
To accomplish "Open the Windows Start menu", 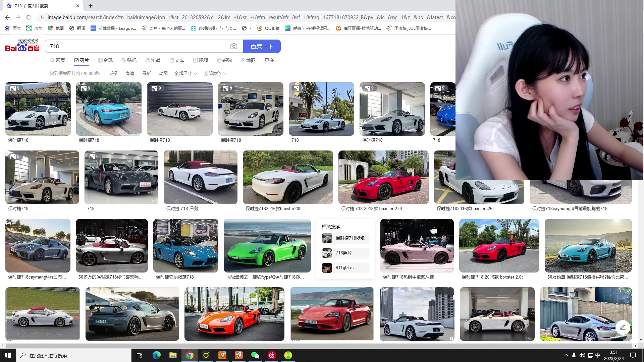I will pyautogui.click(x=8, y=355).
